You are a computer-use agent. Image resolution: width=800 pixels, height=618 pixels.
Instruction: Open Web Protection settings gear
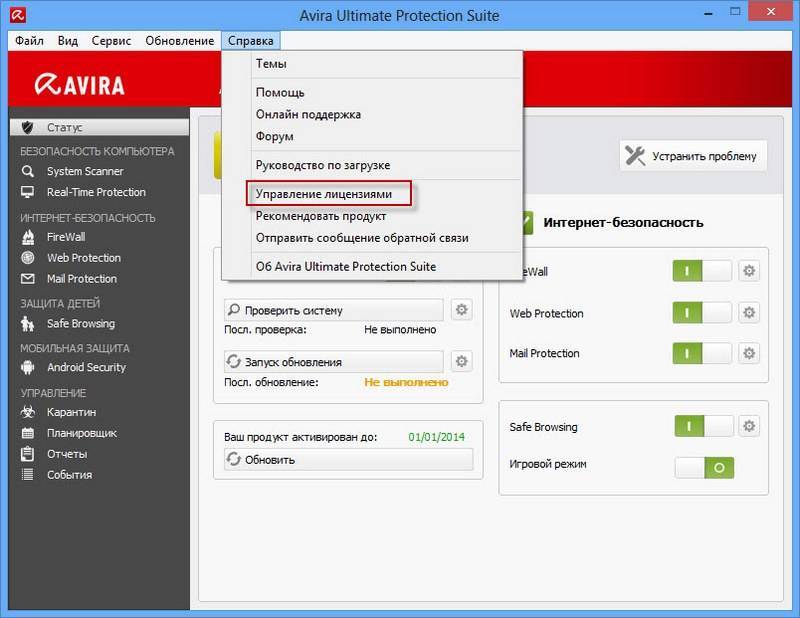[749, 312]
